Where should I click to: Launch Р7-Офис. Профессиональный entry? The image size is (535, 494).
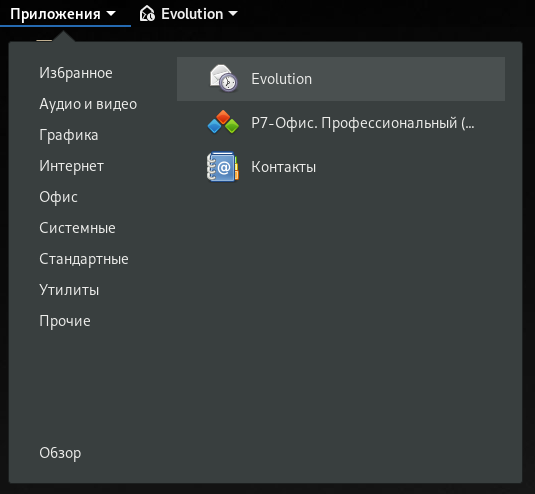pyautogui.click(x=341, y=123)
